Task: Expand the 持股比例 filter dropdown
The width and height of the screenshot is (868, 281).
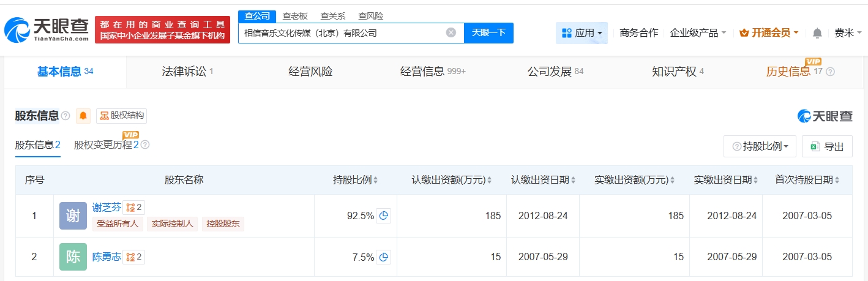Action: coord(760,146)
